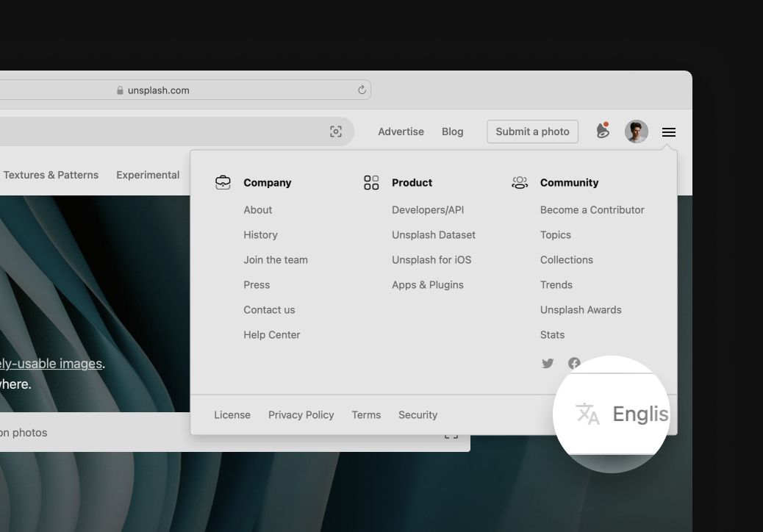Screen dimensions: 763x532
Task: Click Submit a photo button
Action: click(532, 132)
